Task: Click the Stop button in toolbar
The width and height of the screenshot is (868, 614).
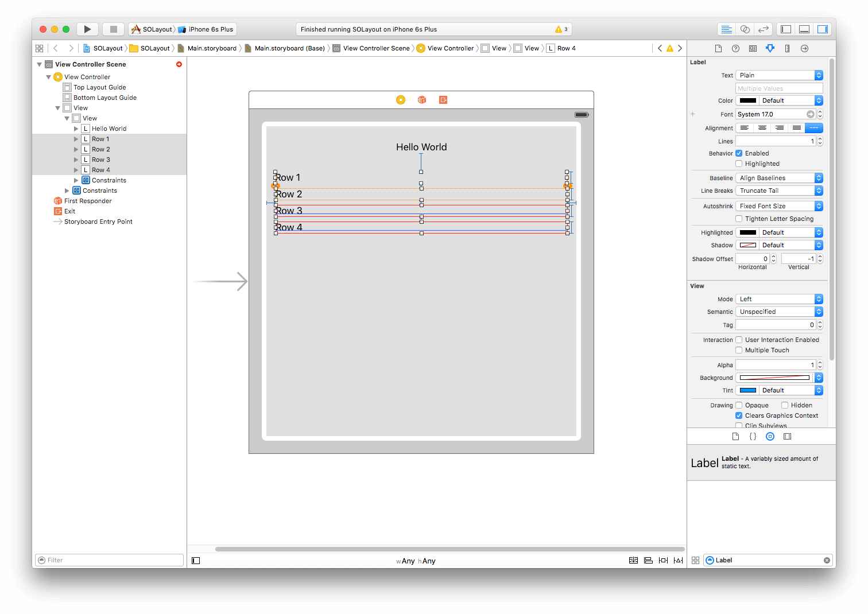Action: pos(114,29)
